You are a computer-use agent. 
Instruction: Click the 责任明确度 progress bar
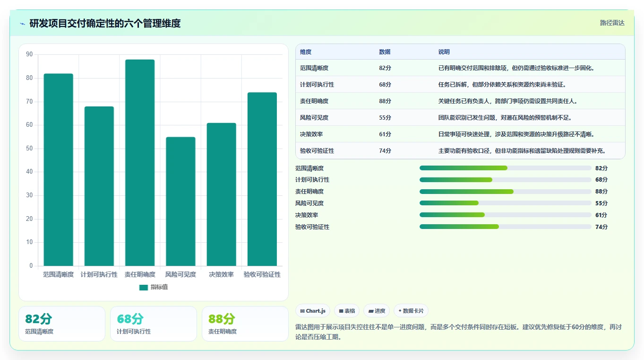(x=506, y=192)
